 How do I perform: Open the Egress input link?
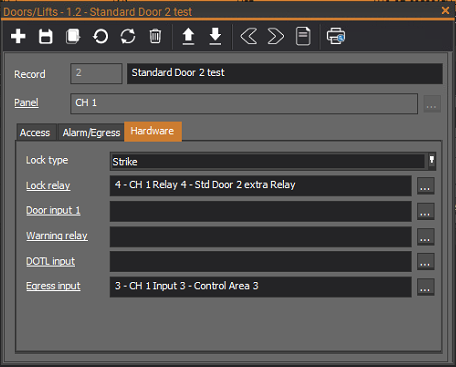[53, 286]
